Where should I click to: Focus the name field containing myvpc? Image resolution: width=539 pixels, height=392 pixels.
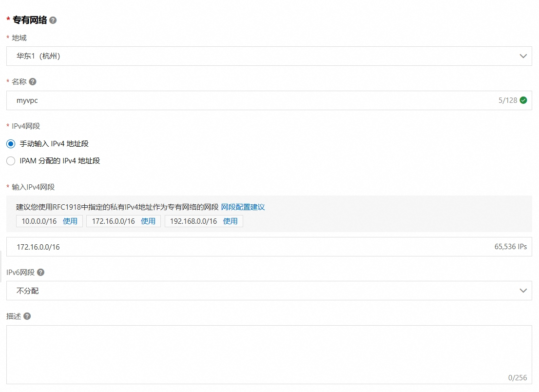tap(244, 100)
